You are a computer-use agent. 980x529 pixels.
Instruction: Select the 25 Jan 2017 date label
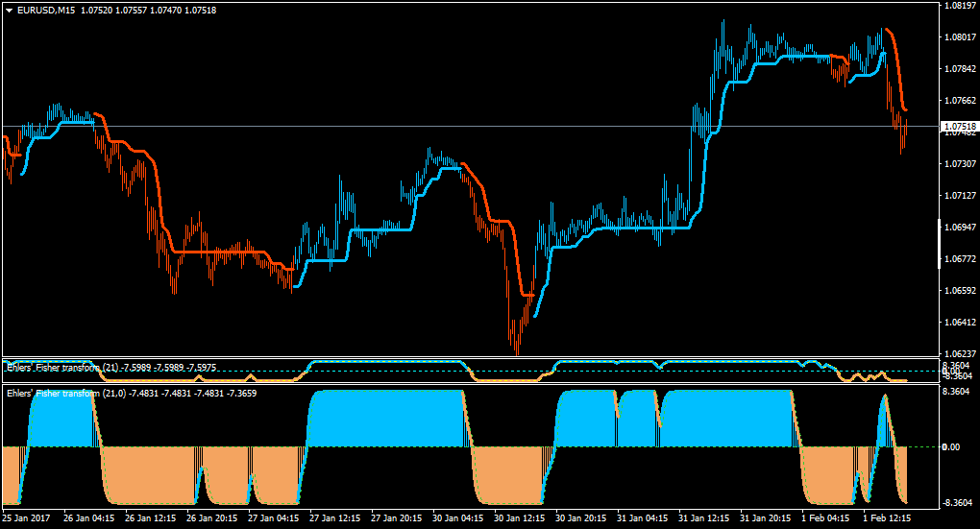pos(26,517)
